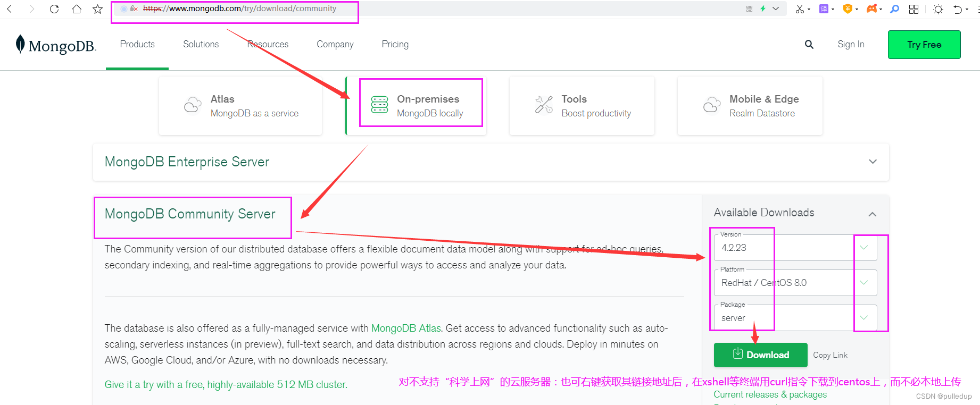Open the site search magnifier icon
The height and width of the screenshot is (405, 980).
pyautogui.click(x=809, y=44)
